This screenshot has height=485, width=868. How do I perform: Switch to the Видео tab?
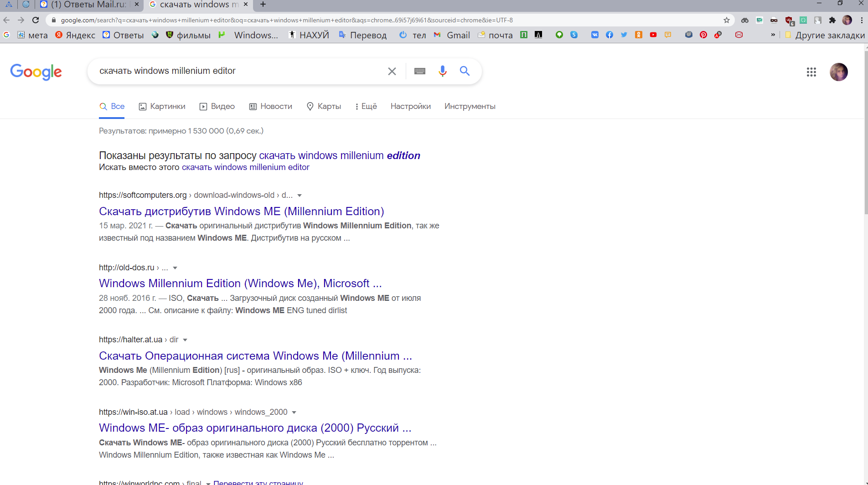[x=217, y=106]
